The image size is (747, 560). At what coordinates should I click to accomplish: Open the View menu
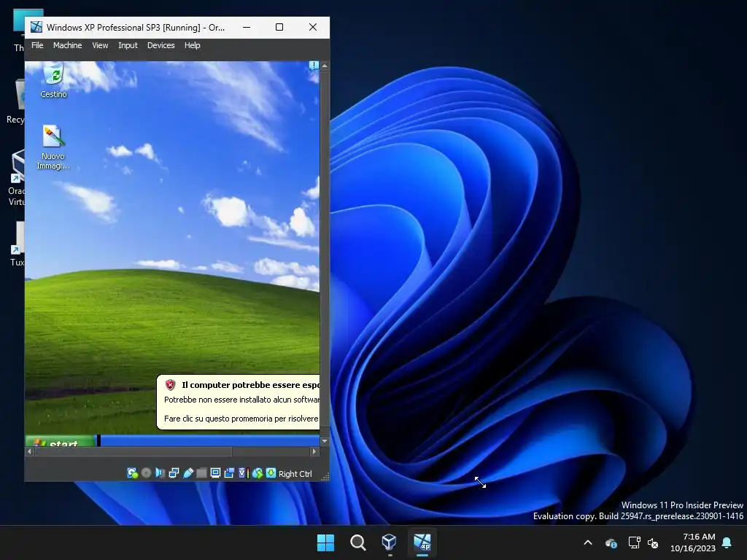pyautogui.click(x=100, y=45)
